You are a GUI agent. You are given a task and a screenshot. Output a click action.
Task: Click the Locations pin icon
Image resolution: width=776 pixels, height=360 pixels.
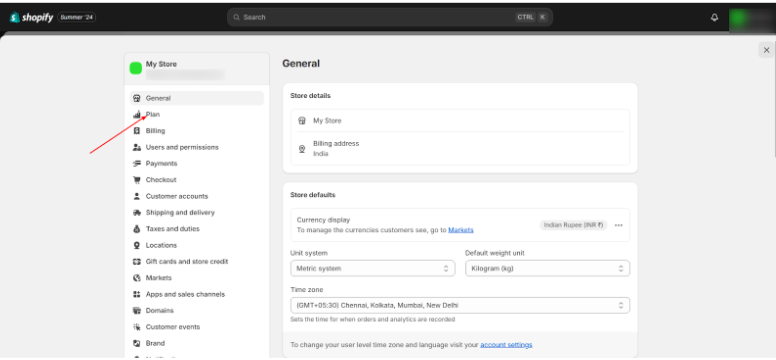coord(137,245)
